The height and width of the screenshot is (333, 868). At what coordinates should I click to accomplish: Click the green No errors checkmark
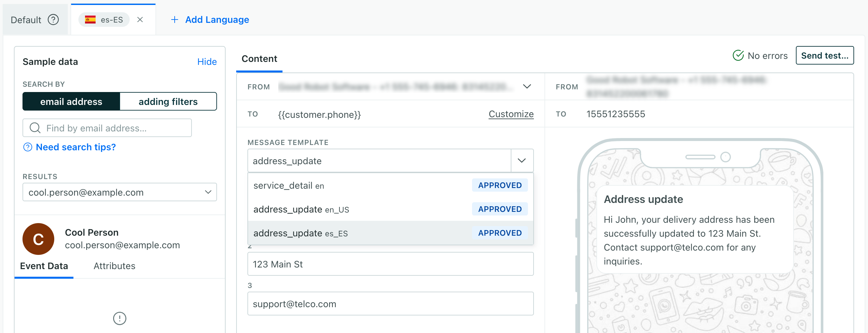click(x=738, y=55)
